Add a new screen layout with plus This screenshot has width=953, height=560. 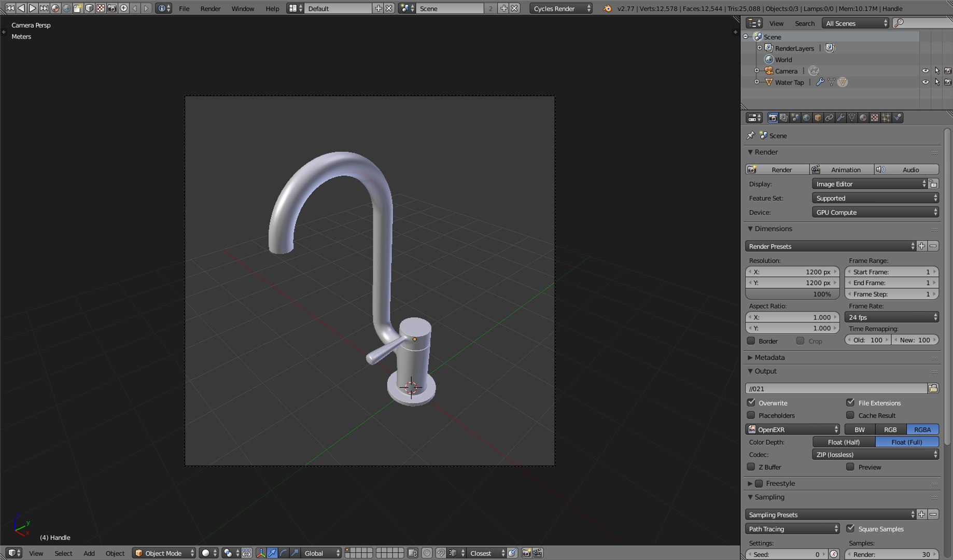coord(379,8)
